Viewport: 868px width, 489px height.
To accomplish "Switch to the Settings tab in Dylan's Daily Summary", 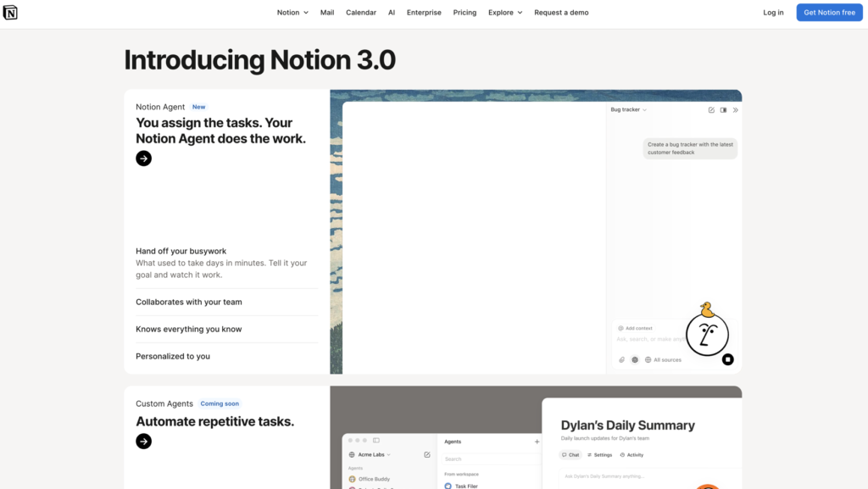I will click(599, 455).
